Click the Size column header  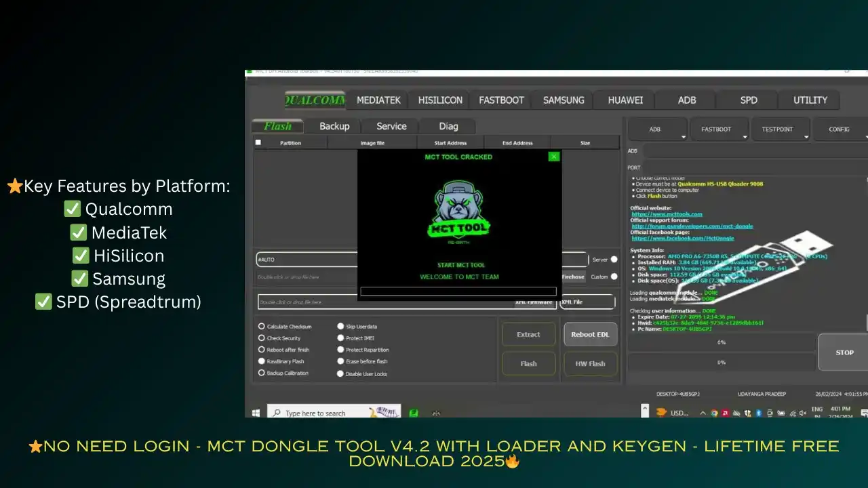pos(585,143)
